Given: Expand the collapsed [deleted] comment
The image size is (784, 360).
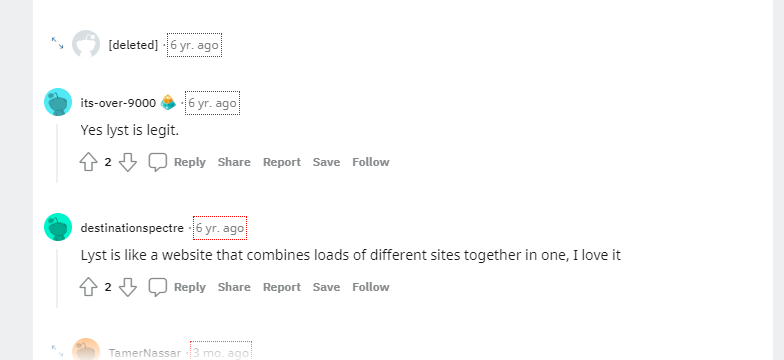Looking at the screenshot, I should click(x=58, y=44).
